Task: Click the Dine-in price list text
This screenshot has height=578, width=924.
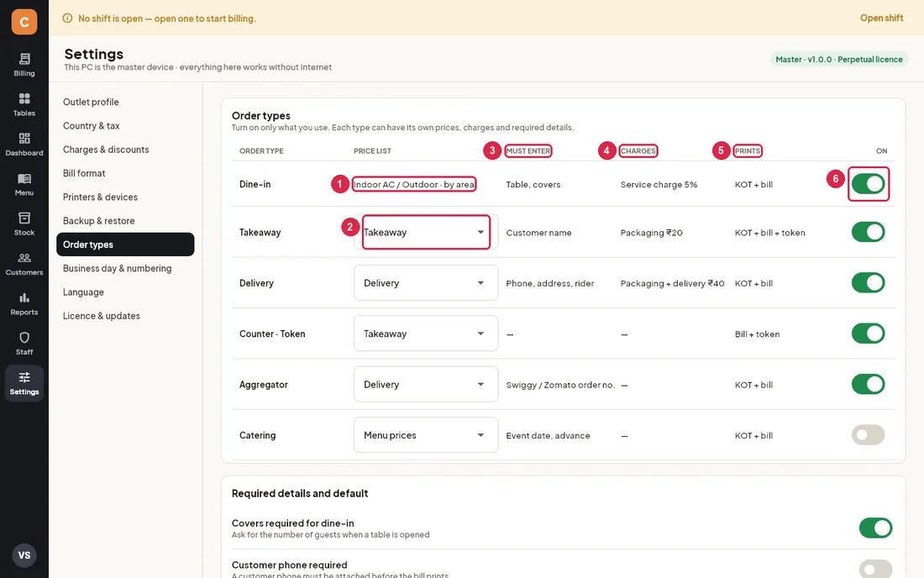Action: coord(413,185)
